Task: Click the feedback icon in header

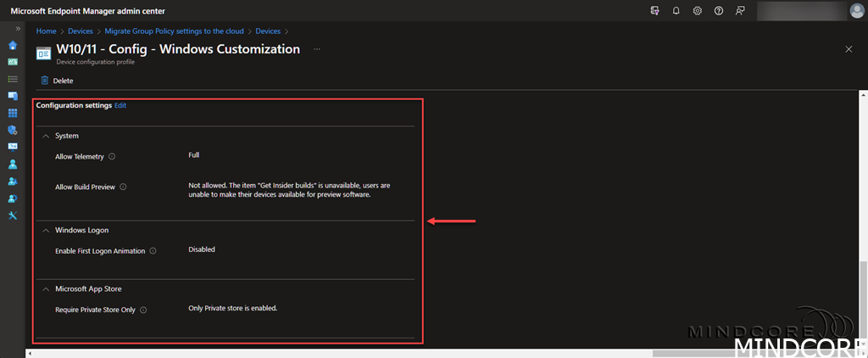Action: (x=741, y=10)
